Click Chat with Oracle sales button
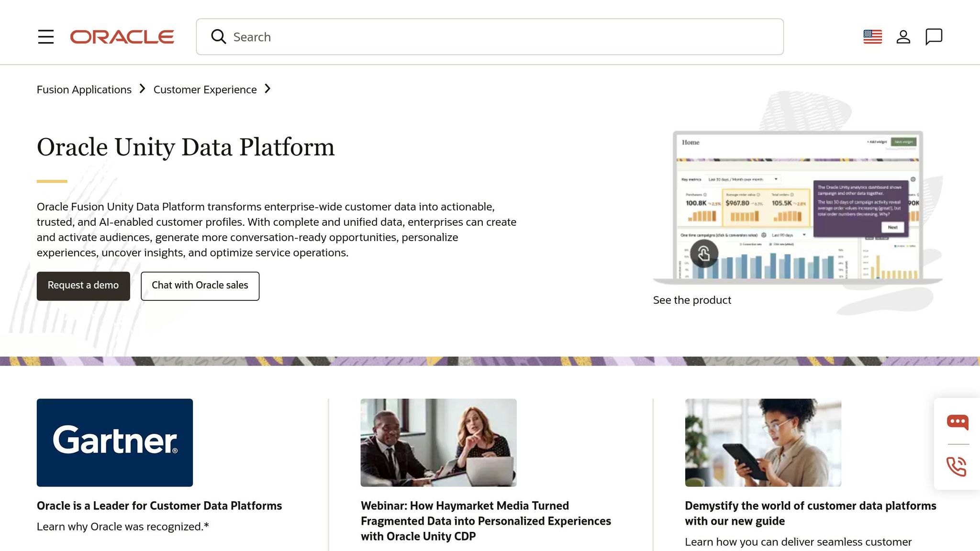Image resolution: width=980 pixels, height=551 pixels. pos(200,286)
